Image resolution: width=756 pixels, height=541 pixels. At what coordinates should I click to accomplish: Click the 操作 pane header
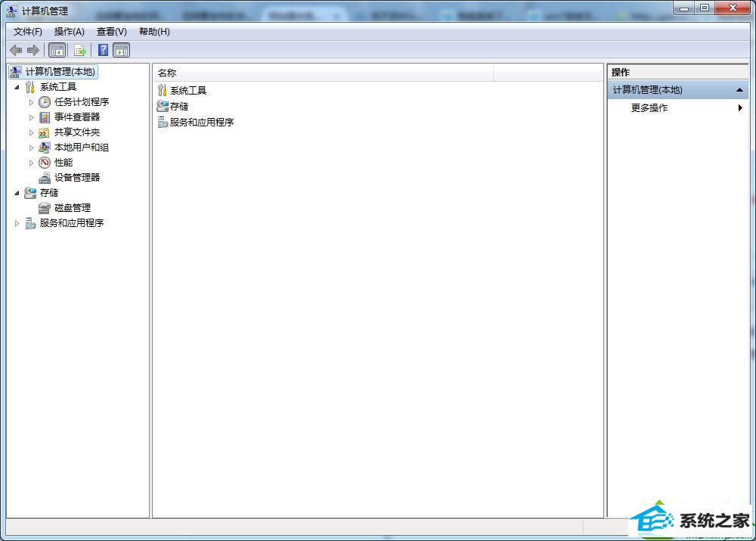(677, 73)
